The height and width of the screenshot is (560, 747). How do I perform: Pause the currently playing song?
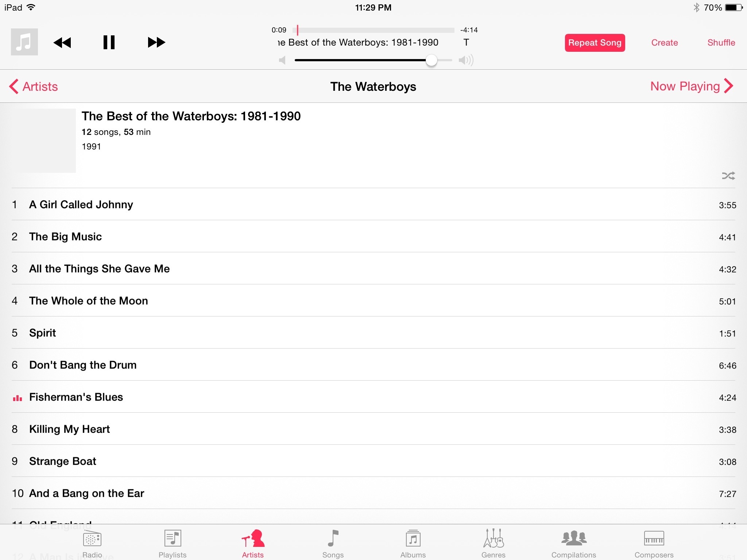pyautogui.click(x=109, y=42)
